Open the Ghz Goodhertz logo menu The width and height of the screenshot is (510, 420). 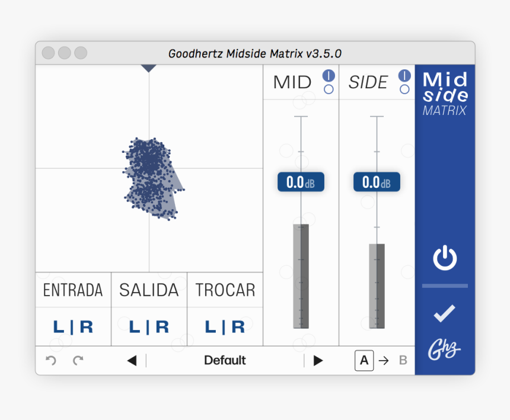pos(444,350)
